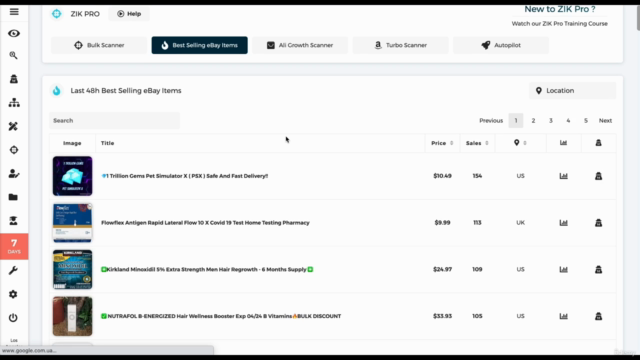The image size is (640, 360).
Task: Click spy icon for Flowflex row
Action: 598,223
